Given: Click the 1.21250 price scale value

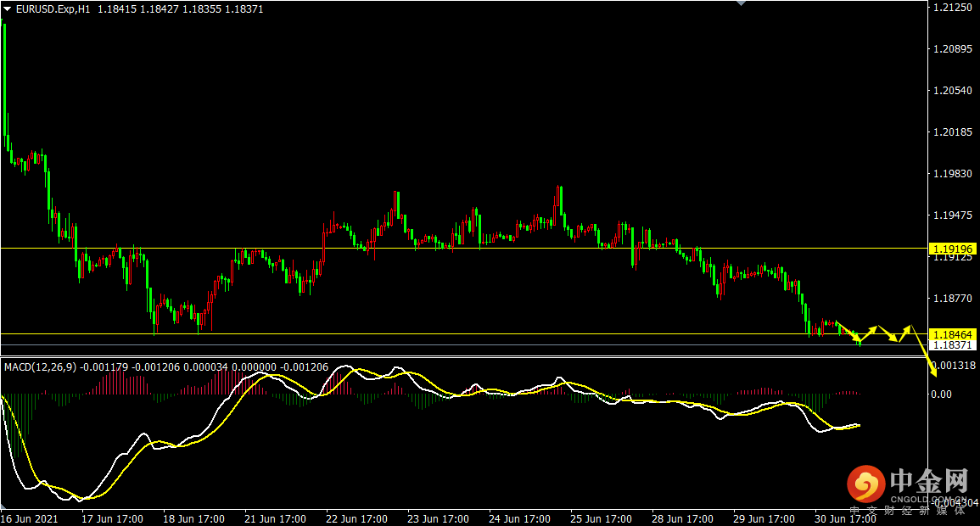Looking at the screenshot, I should pos(953,8).
